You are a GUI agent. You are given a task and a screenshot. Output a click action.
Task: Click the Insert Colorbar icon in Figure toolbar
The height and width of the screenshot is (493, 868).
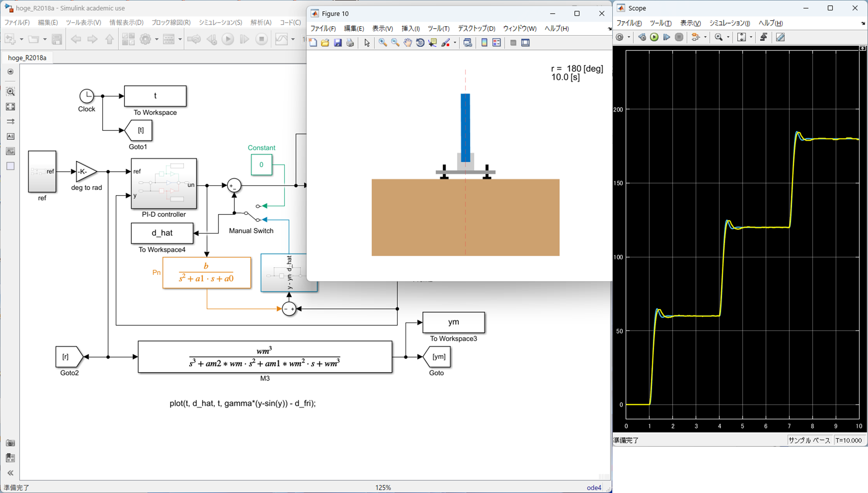tap(484, 43)
